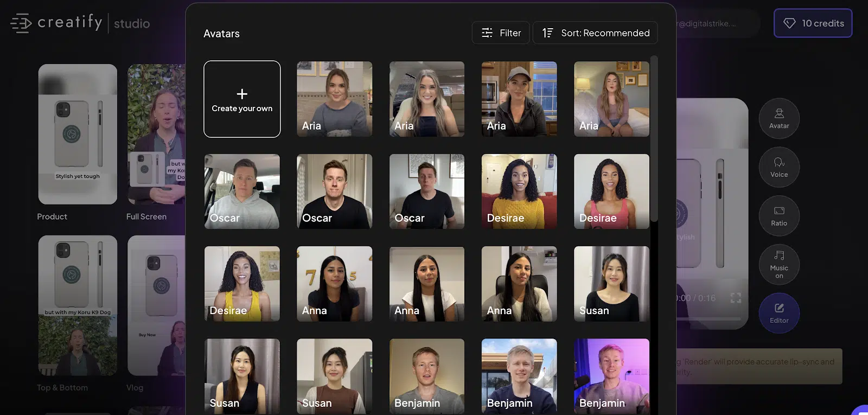Open the Avatar panel in right sidebar

click(x=779, y=118)
